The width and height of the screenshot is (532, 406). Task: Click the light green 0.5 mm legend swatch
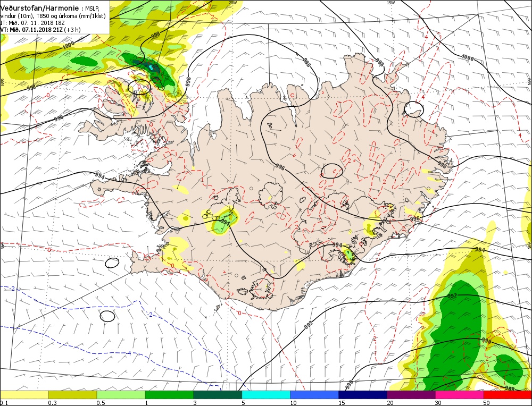point(121,395)
